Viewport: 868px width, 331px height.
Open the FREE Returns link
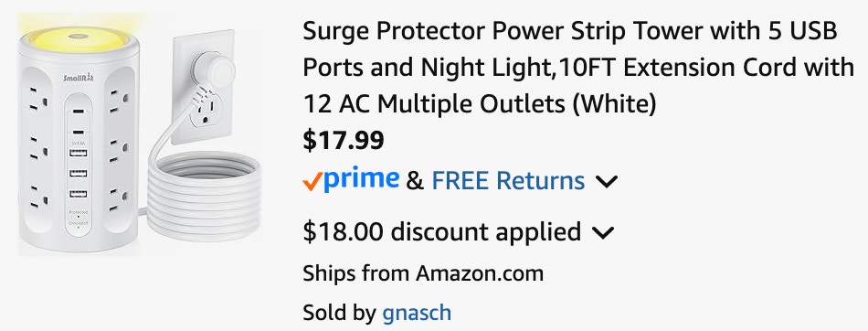point(508,181)
